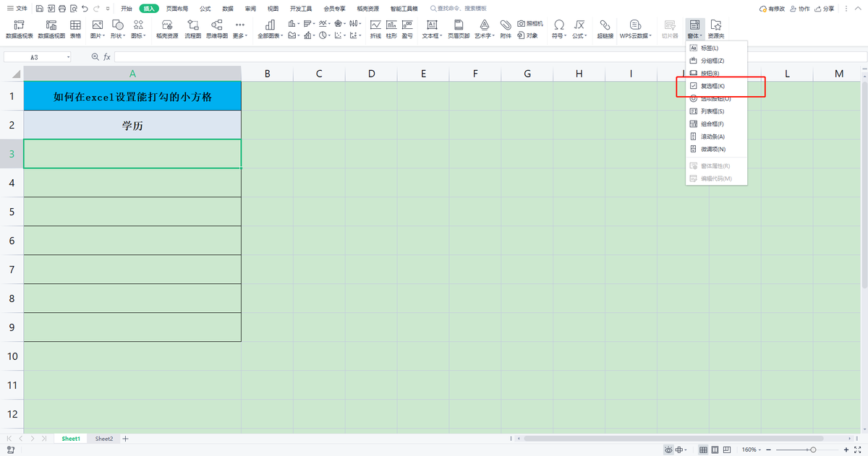Click the fullscreen icon in status bar
The height and width of the screenshot is (456, 868).
coord(858,449)
